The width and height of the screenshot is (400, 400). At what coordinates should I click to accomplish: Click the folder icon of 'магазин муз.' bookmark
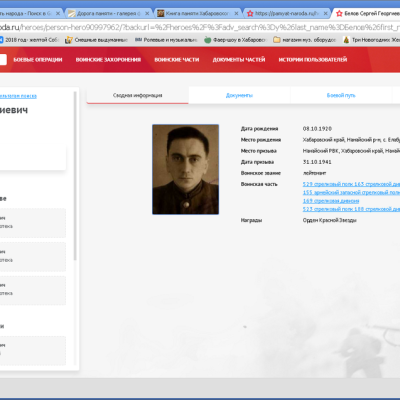click(277, 40)
